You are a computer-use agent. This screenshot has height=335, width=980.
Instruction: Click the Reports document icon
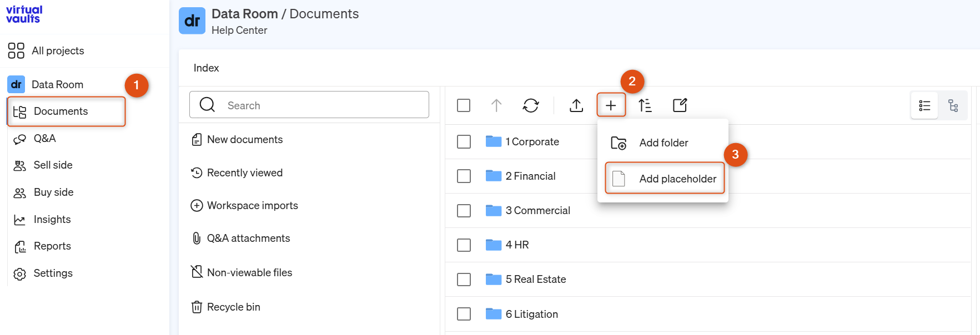pos(20,247)
